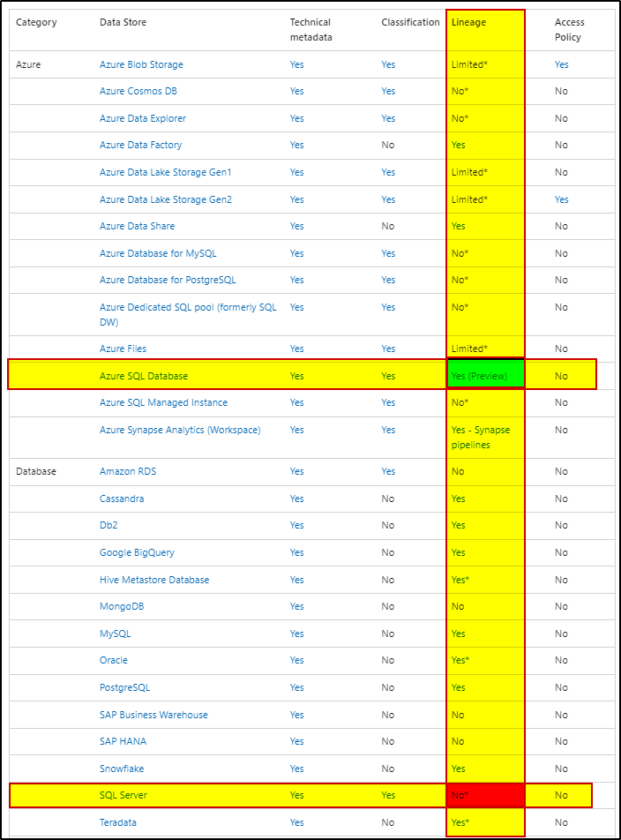621x840 pixels.
Task: Click the Access Policy column header
Action: point(570,30)
